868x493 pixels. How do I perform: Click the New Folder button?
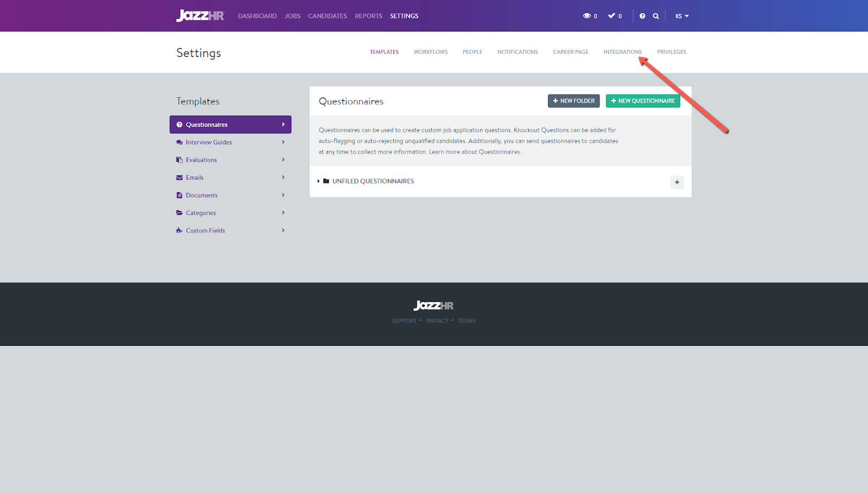point(573,101)
